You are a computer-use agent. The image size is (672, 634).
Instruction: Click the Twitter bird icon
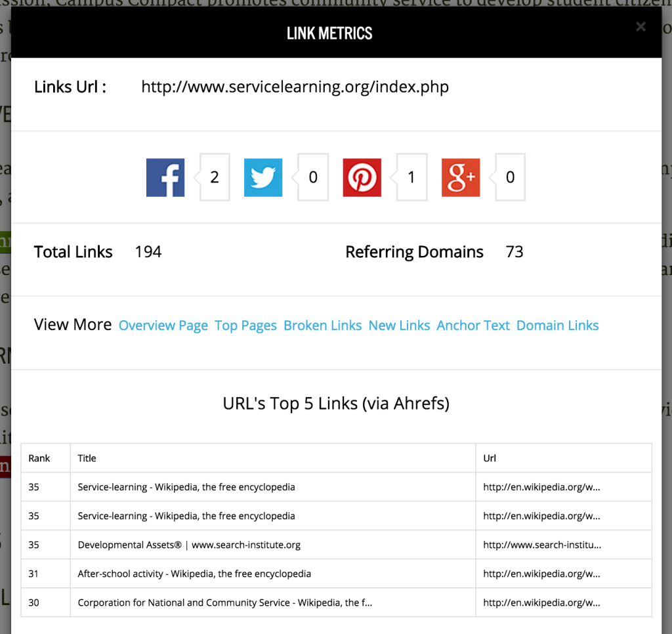(263, 177)
